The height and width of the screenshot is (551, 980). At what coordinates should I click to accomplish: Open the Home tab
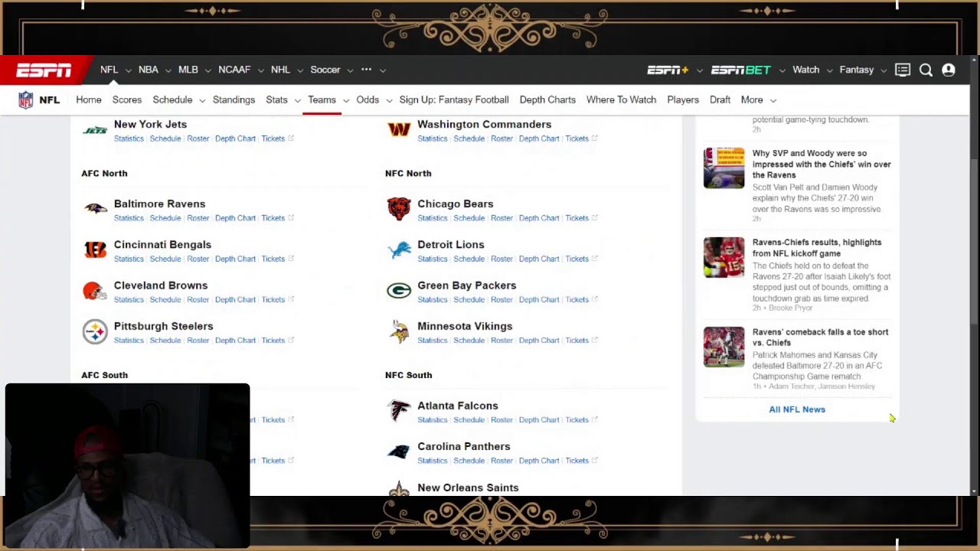pos(89,100)
